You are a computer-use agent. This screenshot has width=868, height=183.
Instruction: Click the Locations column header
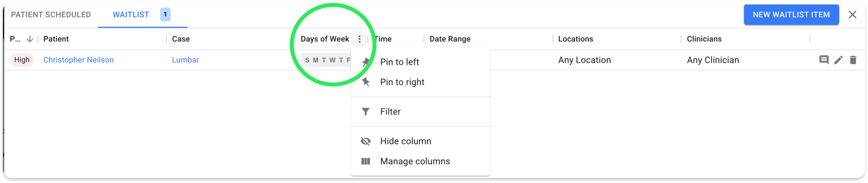pyautogui.click(x=576, y=39)
